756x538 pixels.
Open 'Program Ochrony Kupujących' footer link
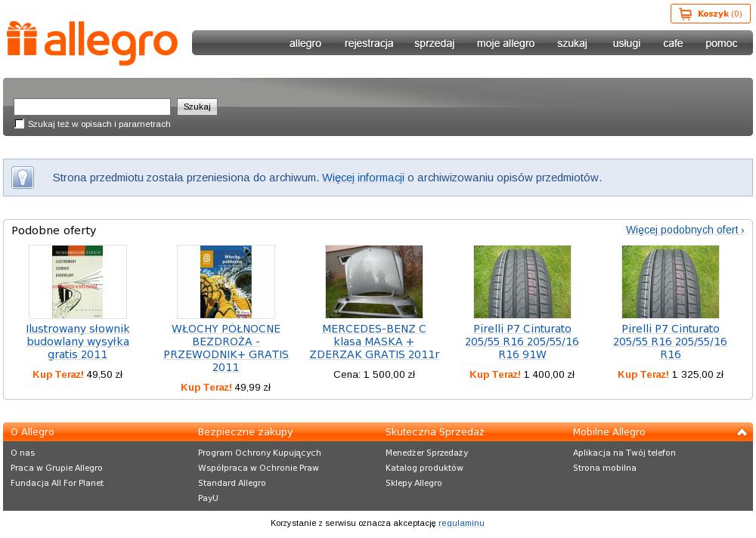pos(259,453)
